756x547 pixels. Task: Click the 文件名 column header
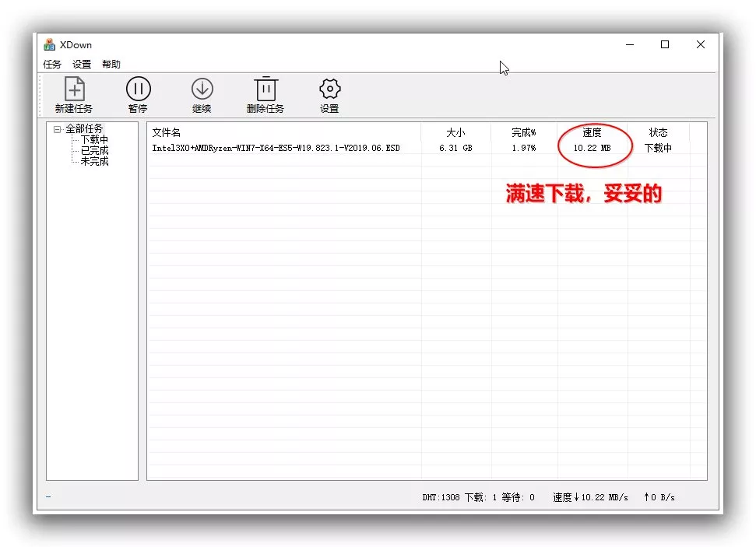[166, 132]
